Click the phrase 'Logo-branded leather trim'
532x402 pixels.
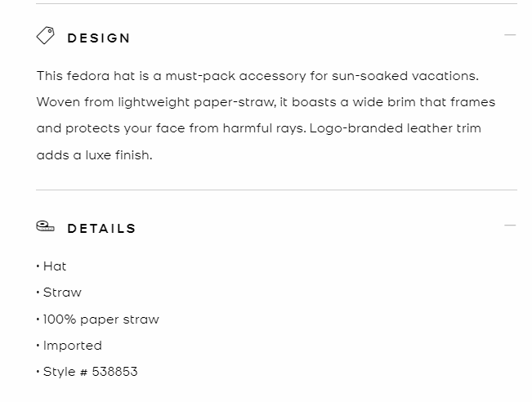pyautogui.click(x=395, y=129)
